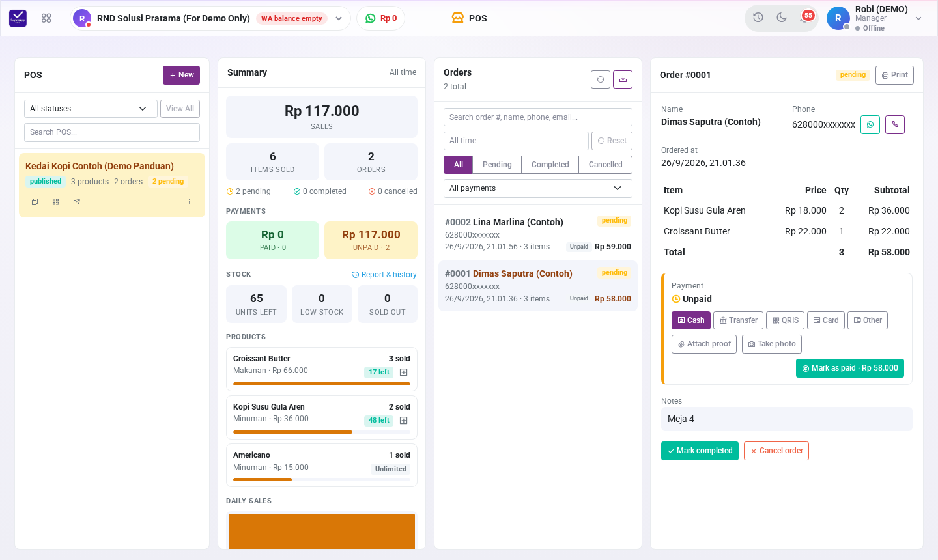Open the Robi (DEMO) user menu
Screen dimensions: 938x560
pos(875,18)
